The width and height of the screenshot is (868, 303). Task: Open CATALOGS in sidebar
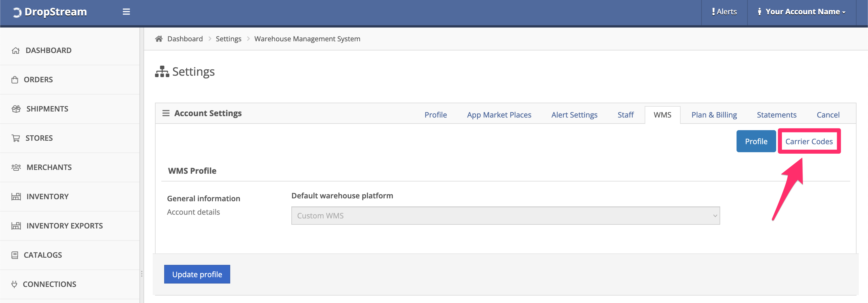point(70,255)
